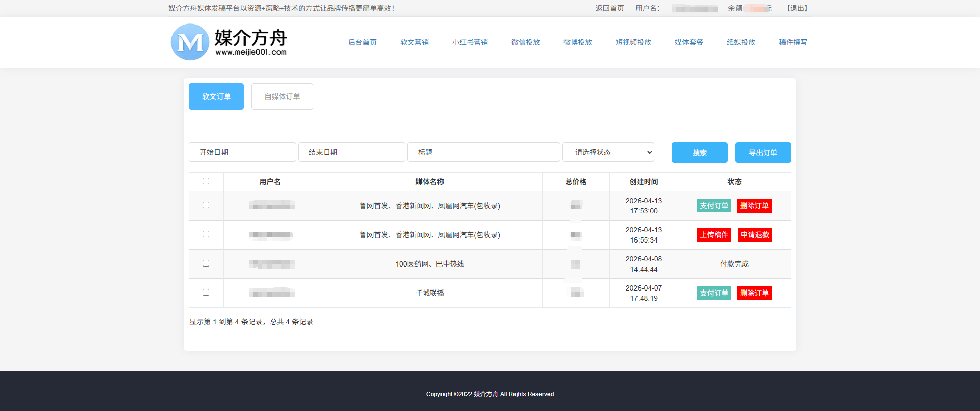
Task: Toggle checkbox for 千城联播 order row
Action: (206, 293)
